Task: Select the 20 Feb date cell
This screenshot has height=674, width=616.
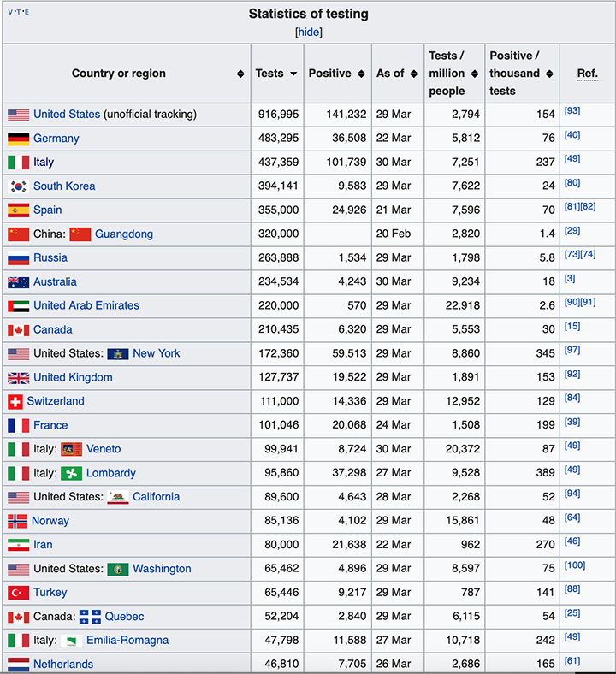Action: [x=398, y=234]
